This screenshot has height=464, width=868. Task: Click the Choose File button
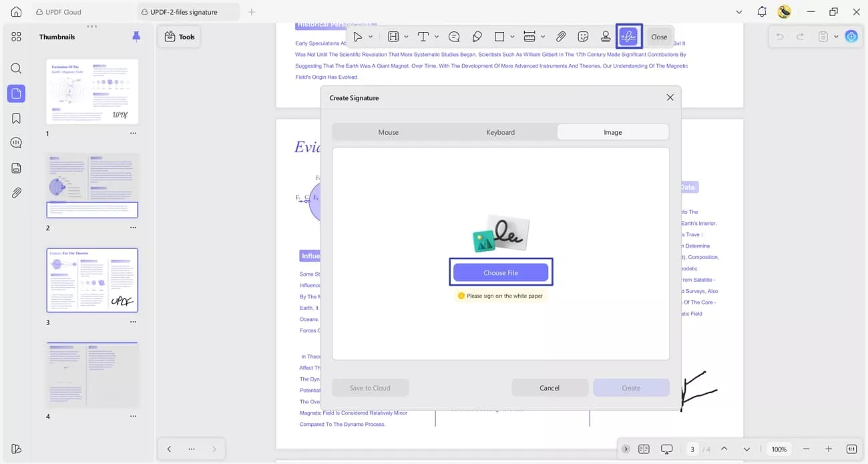click(x=500, y=272)
